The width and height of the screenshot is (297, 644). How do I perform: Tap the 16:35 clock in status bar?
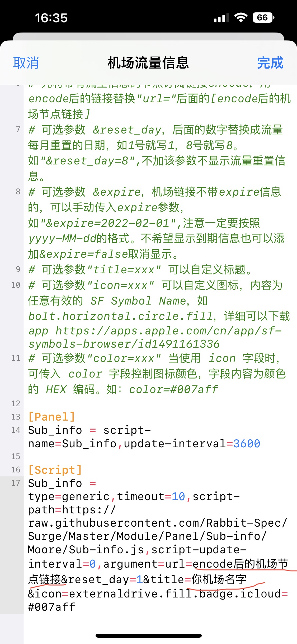[51, 18]
